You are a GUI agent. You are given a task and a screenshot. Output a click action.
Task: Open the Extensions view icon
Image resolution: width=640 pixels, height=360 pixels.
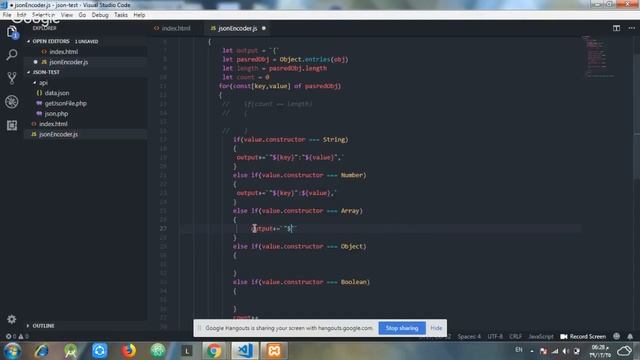(x=11, y=125)
